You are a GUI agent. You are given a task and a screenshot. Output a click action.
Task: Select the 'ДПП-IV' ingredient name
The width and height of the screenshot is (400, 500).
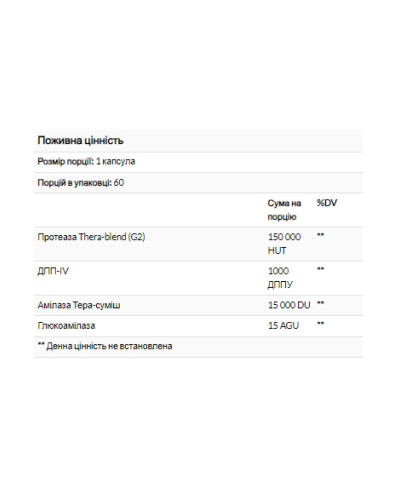(53, 271)
